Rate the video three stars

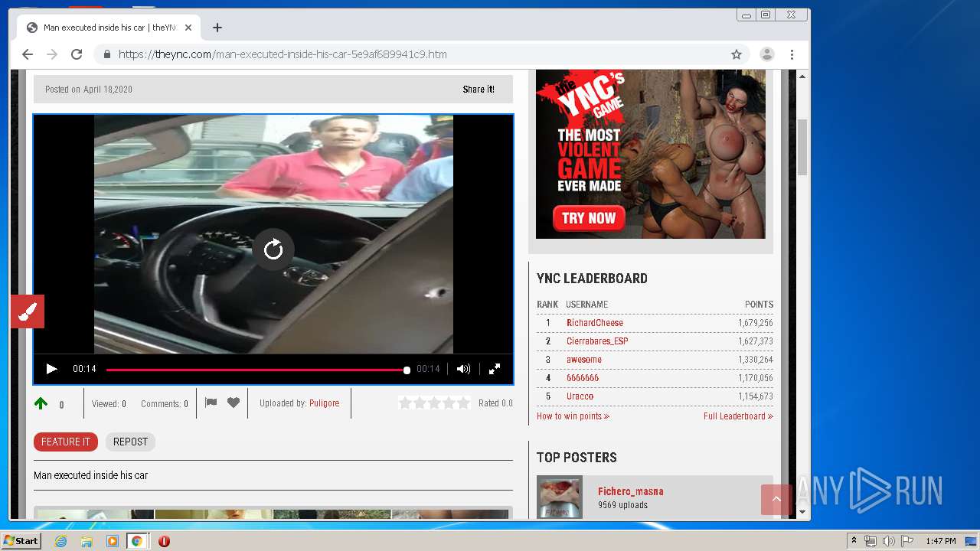[434, 403]
